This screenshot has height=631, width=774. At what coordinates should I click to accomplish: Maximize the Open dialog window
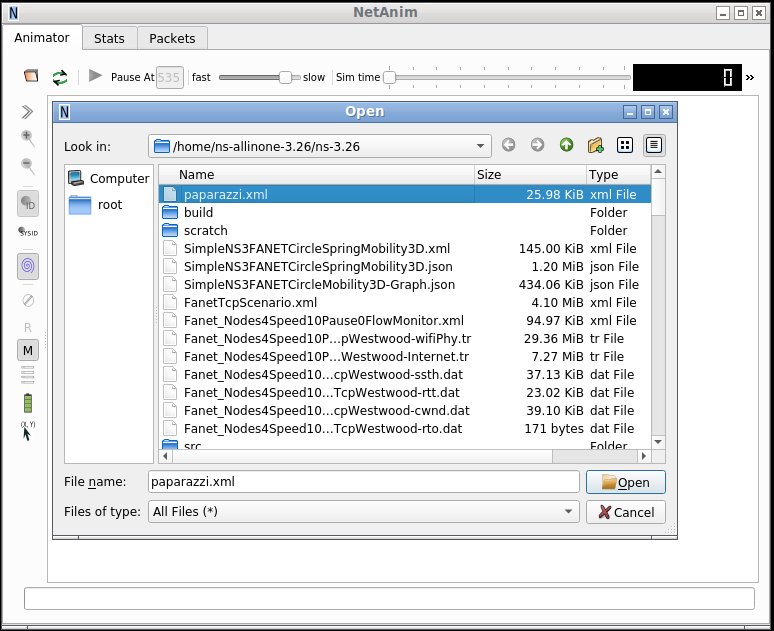click(648, 112)
